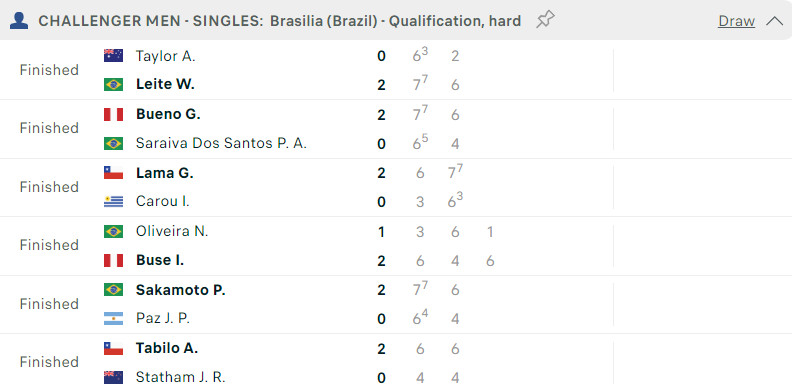Click the person icon beside Challenger Men
Image resolution: width=792 pixels, height=390 pixels.
tap(19, 21)
